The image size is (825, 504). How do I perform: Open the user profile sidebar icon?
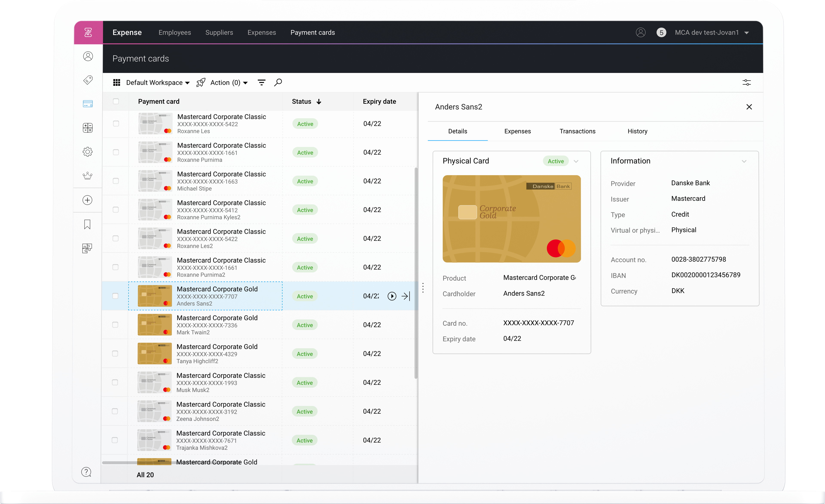point(88,56)
